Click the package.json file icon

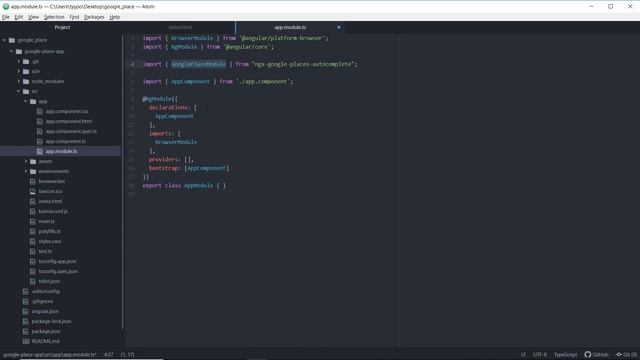(26, 331)
